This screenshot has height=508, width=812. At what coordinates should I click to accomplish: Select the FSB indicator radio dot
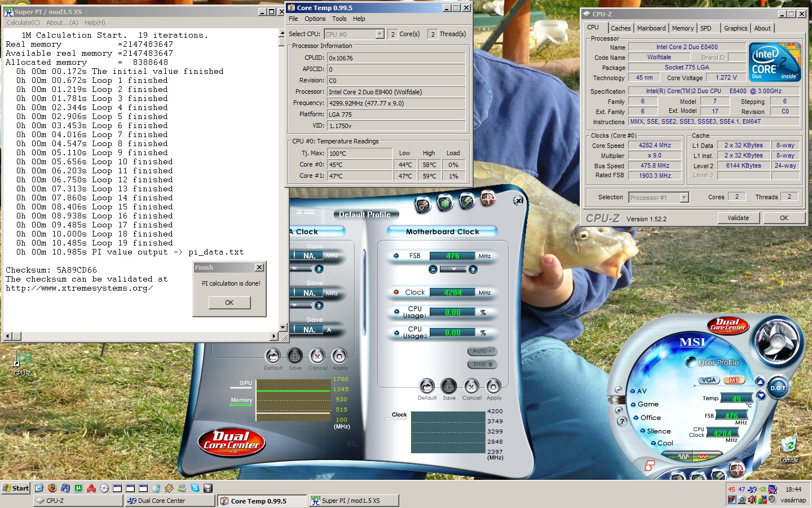pos(396,256)
